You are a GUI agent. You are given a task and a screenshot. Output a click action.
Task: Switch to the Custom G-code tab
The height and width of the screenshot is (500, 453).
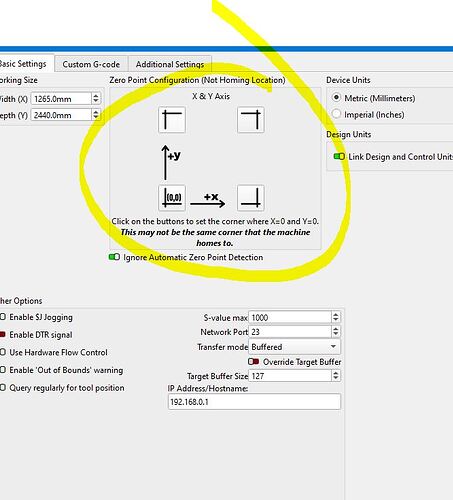click(x=91, y=64)
